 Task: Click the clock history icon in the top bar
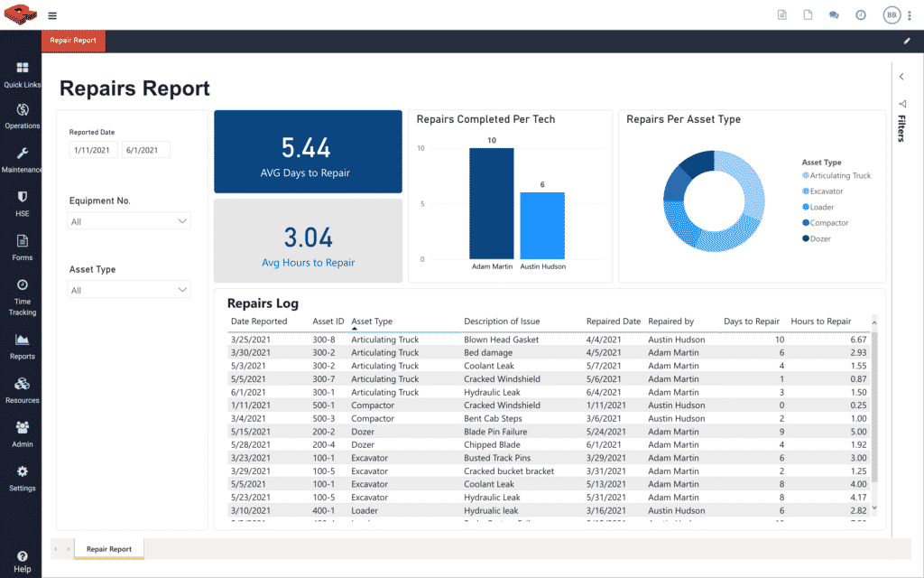click(x=860, y=14)
